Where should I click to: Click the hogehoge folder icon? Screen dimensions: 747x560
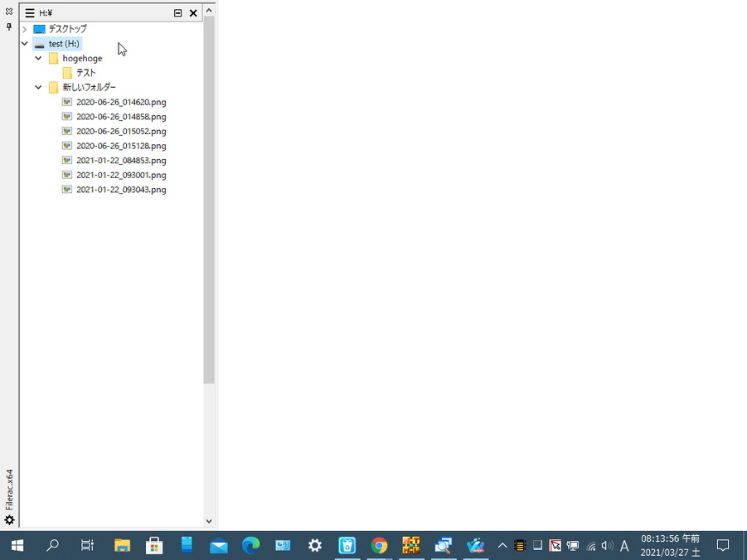tap(53, 58)
